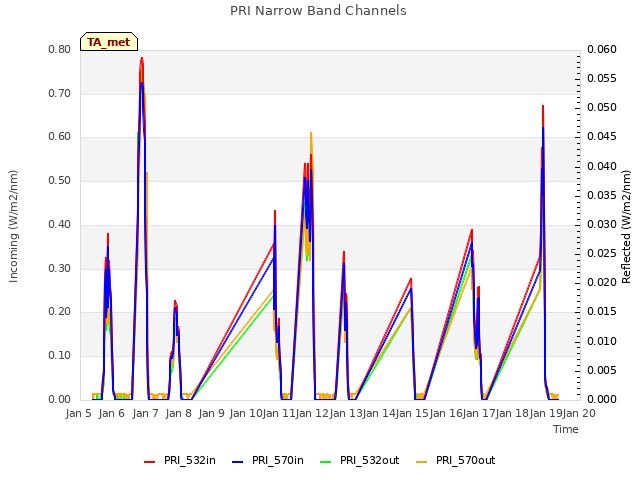Click the Time axis label

(x=566, y=429)
